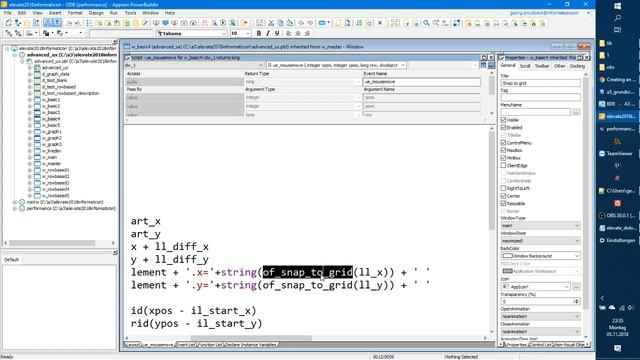Click the Save diskette toolbar icon

259,23
